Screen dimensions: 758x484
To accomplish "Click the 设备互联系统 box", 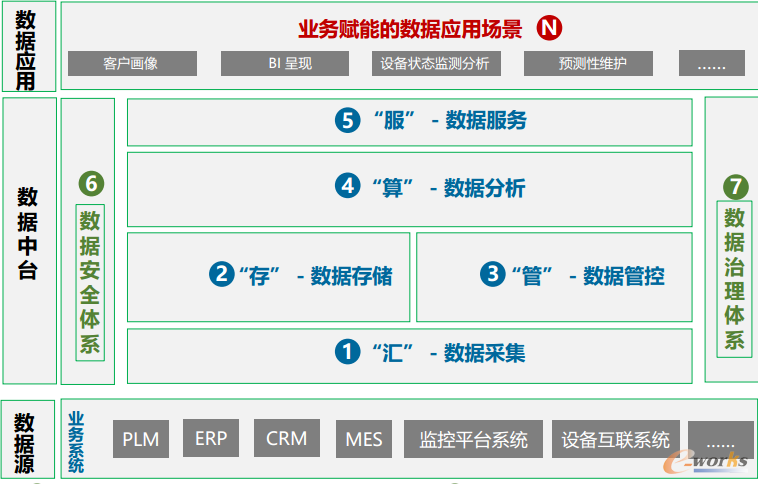I will pyautogui.click(x=616, y=439).
